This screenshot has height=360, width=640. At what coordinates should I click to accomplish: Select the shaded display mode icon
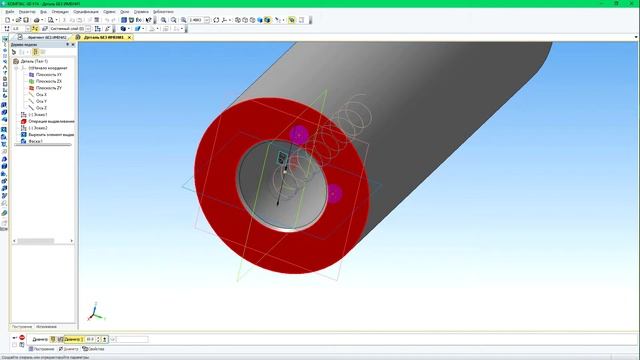[260, 20]
